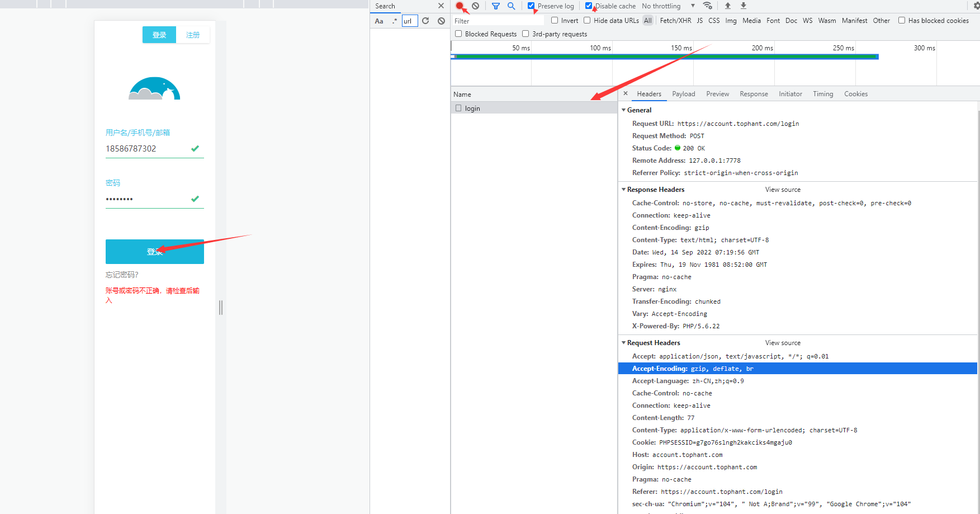Click the search input containing url
This screenshot has height=514, width=980.
(410, 21)
